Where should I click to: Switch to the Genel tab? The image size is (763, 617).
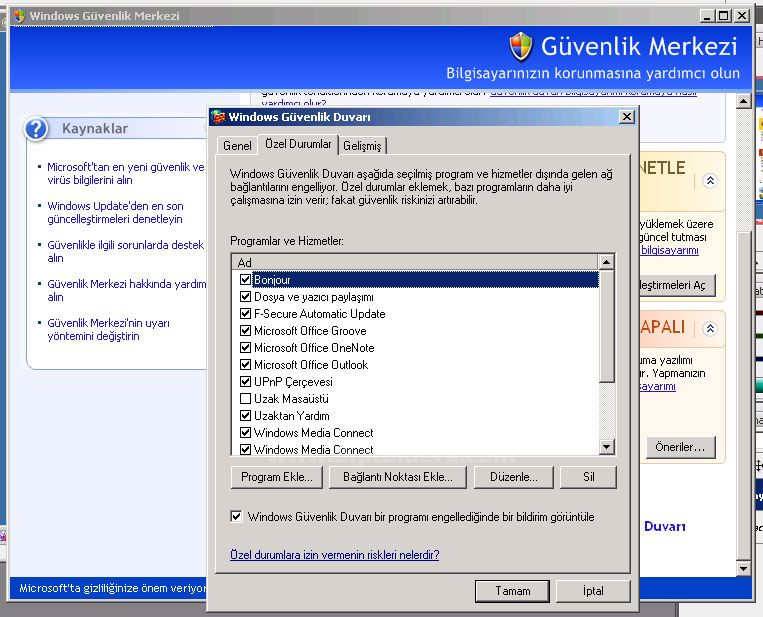coord(237,145)
